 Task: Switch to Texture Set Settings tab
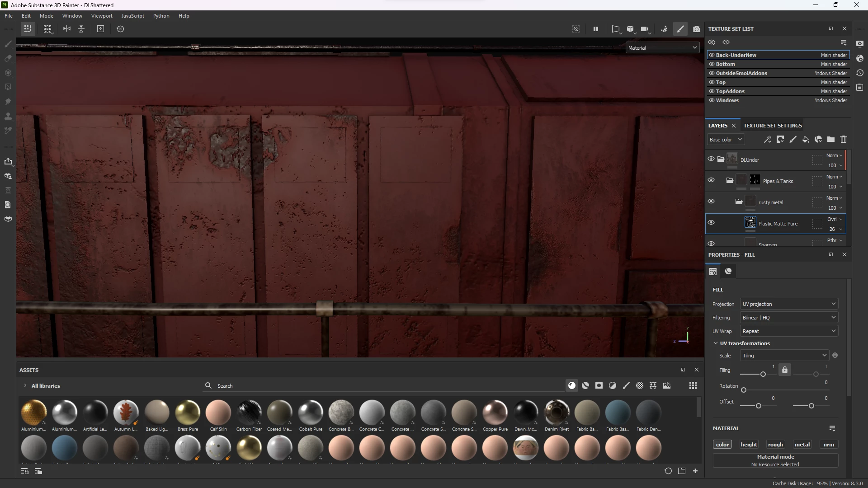click(773, 126)
